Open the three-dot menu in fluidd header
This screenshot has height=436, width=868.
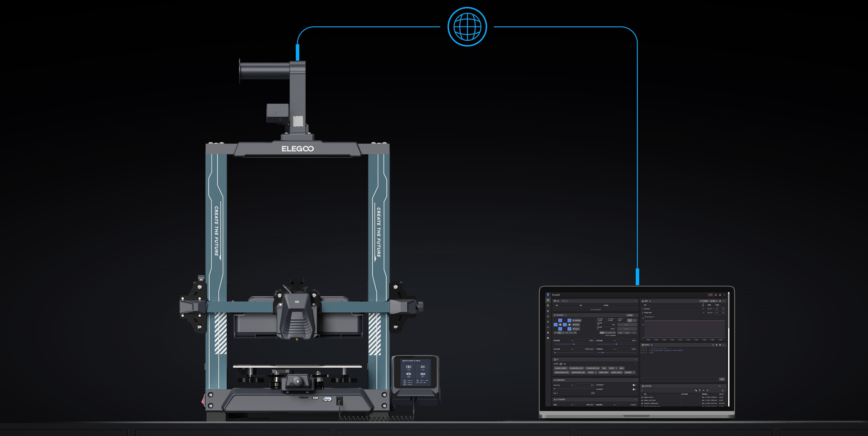(724, 295)
